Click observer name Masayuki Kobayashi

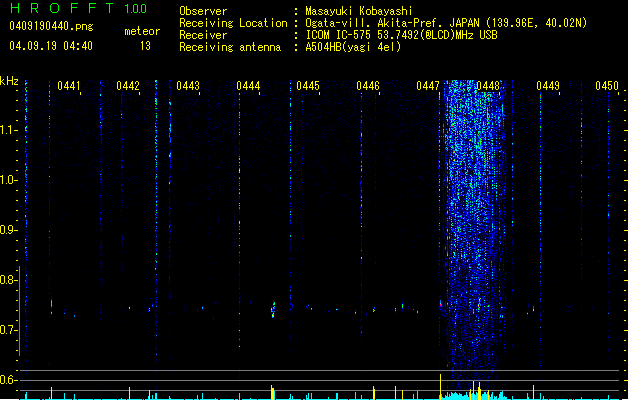(359, 11)
